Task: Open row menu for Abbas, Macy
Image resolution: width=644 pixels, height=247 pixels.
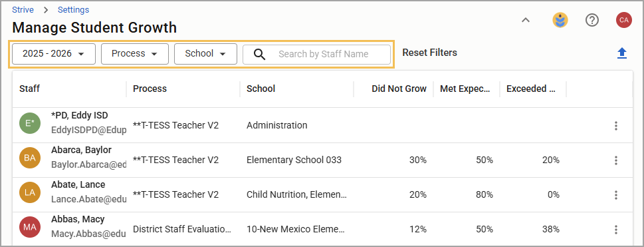Action: tap(615, 229)
